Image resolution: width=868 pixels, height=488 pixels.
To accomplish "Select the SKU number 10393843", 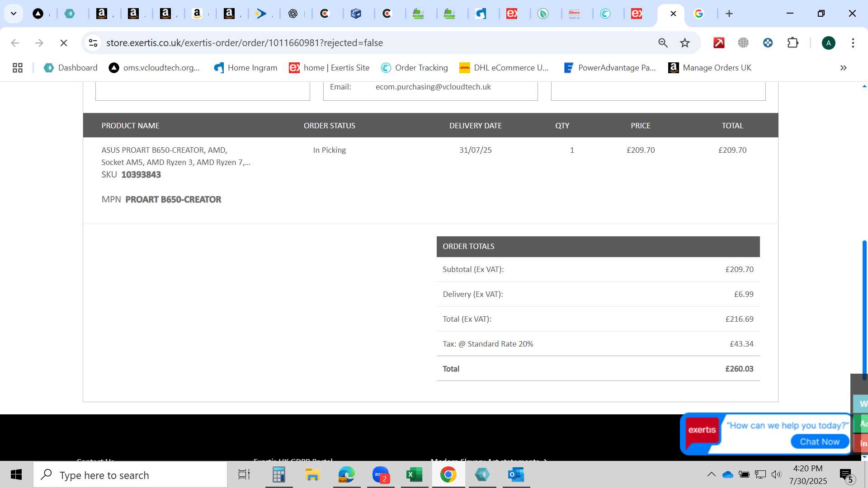I will (141, 175).
